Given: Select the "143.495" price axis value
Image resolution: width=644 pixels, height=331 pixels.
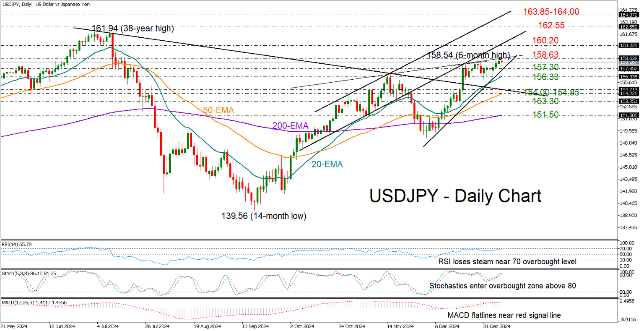Looking at the screenshot, I should coord(628,179).
